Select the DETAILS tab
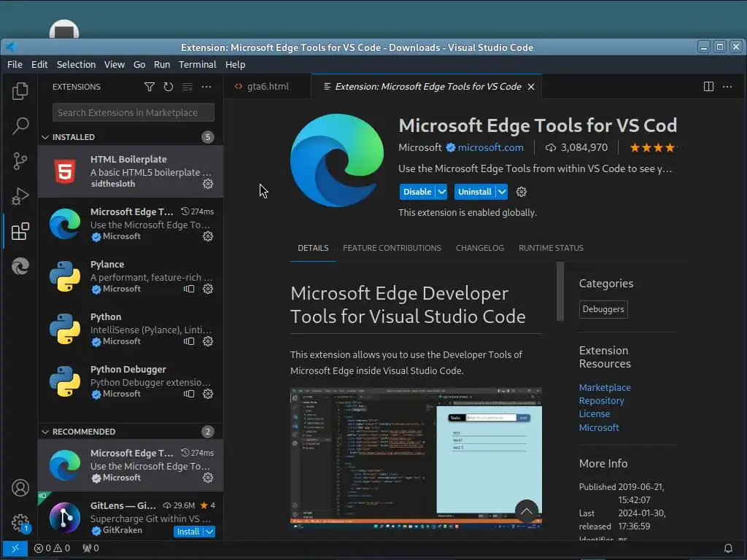Image resolution: width=747 pixels, height=560 pixels. 313,248
